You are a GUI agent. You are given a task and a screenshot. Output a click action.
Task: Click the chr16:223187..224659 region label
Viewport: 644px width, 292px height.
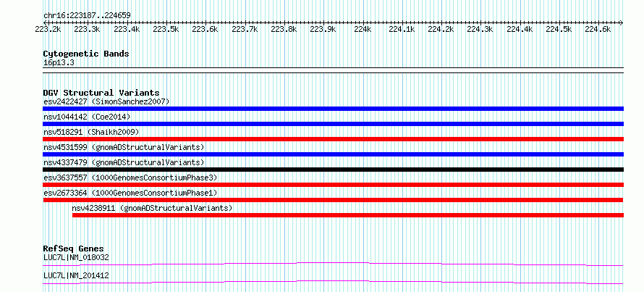[x=87, y=16]
